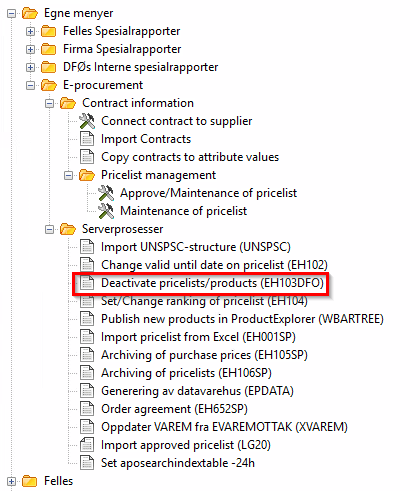
Task: Open Import pricelist from Excel (EH001SP)
Action: (198, 337)
